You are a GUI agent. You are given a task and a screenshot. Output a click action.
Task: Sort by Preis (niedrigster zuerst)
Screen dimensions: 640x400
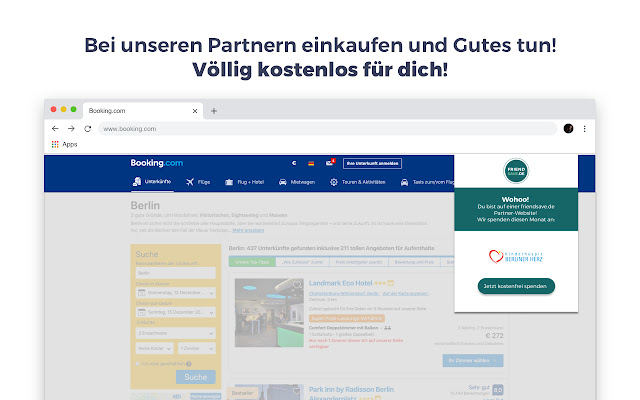(359, 262)
